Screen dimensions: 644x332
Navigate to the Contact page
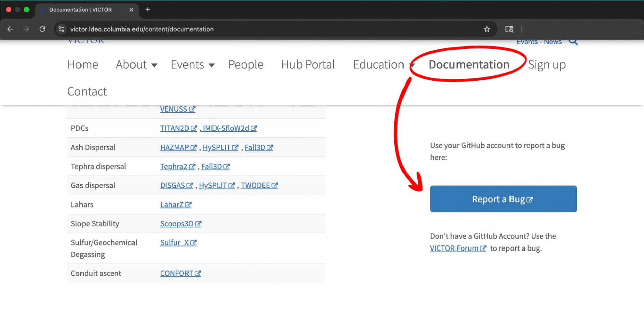(87, 92)
